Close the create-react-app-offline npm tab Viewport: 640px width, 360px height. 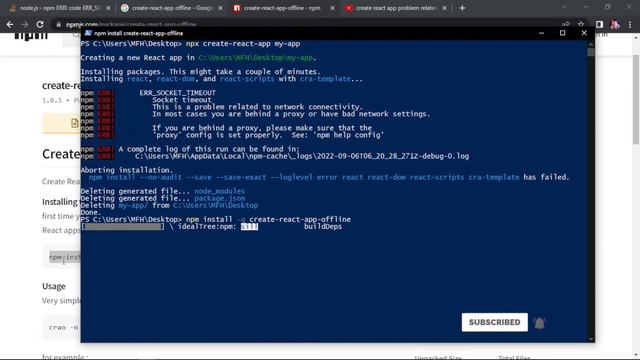point(332,8)
